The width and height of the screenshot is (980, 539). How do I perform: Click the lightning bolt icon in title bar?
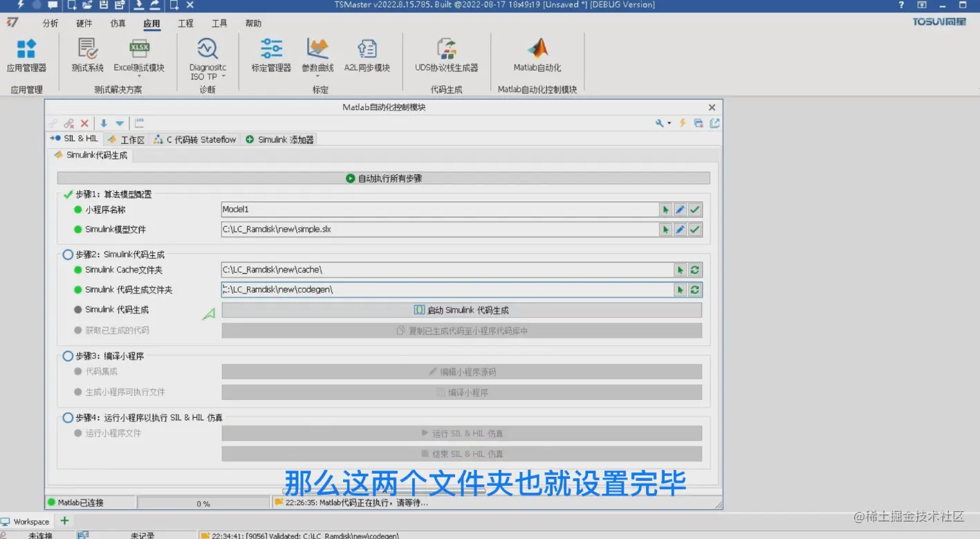click(21, 5)
